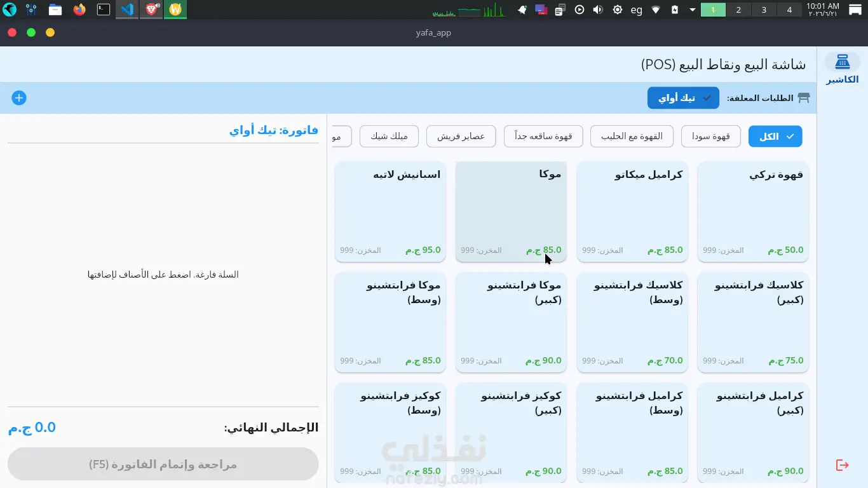Click the 70.0 ج.م price on كلاسيك فرابتشينو (وسط)
The image size is (868, 488).
(x=665, y=361)
